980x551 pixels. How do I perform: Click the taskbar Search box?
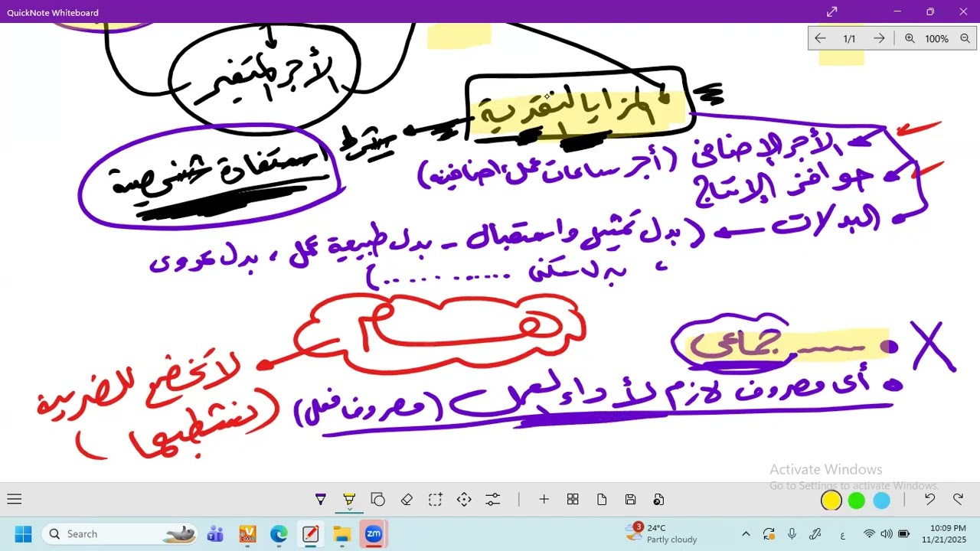click(x=120, y=533)
